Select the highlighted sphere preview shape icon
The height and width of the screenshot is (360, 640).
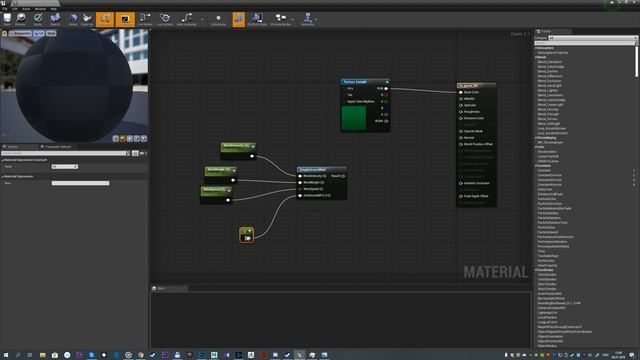click(122, 139)
